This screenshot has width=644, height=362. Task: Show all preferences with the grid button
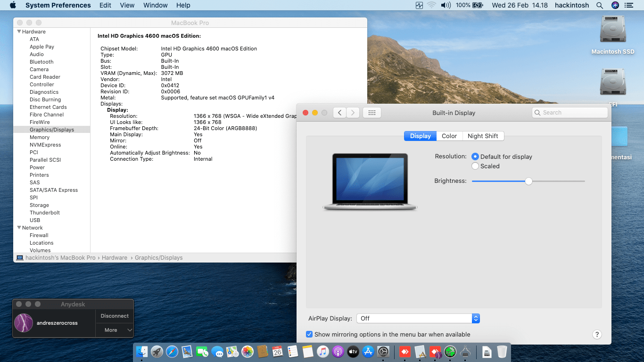coord(372,113)
